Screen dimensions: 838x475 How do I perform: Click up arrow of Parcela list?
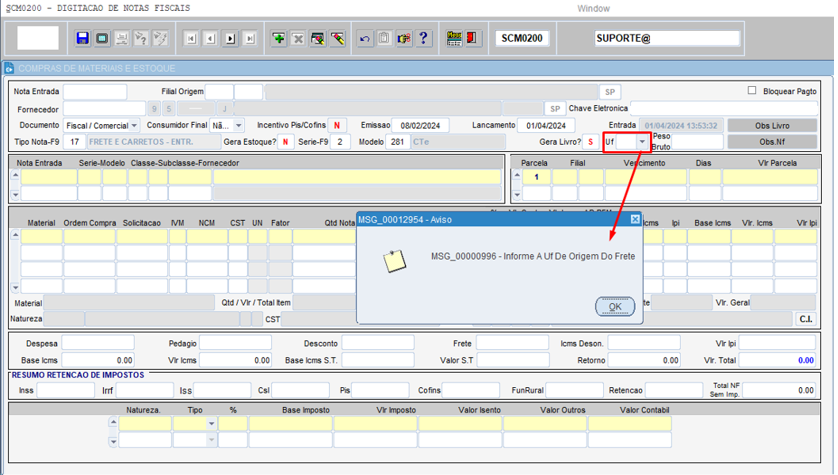(516, 175)
